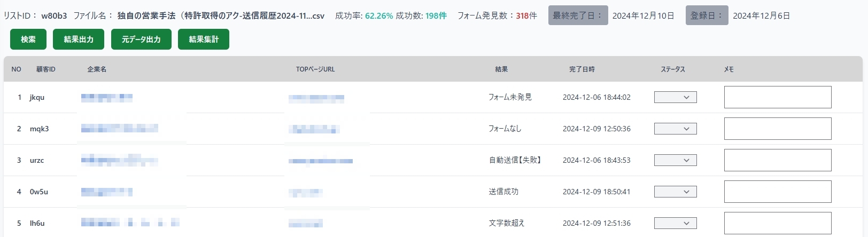The image size is (868, 237).
Task: Open status dropdown for row lh6u
Action: pos(676,223)
